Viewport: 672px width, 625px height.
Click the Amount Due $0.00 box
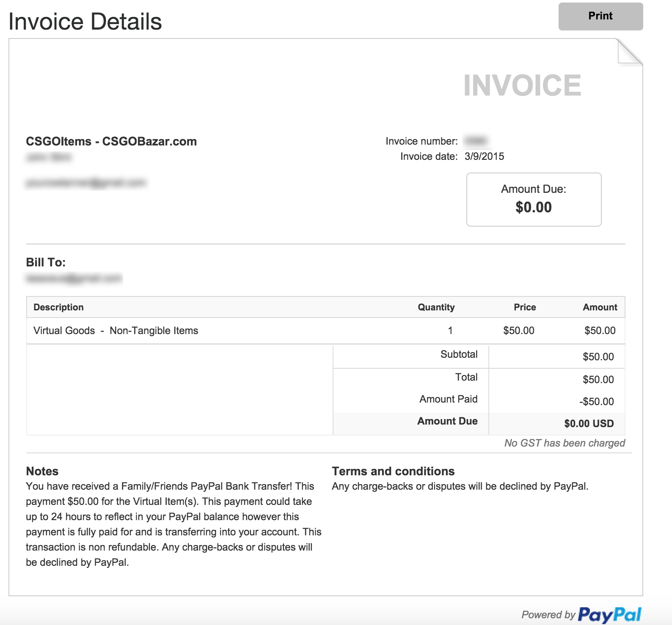(534, 199)
